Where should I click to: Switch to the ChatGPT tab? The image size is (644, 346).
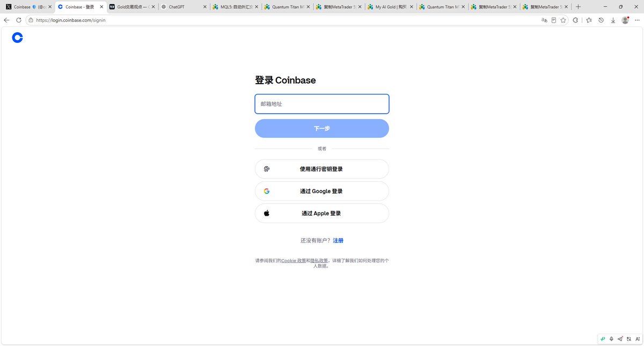pyautogui.click(x=184, y=7)
